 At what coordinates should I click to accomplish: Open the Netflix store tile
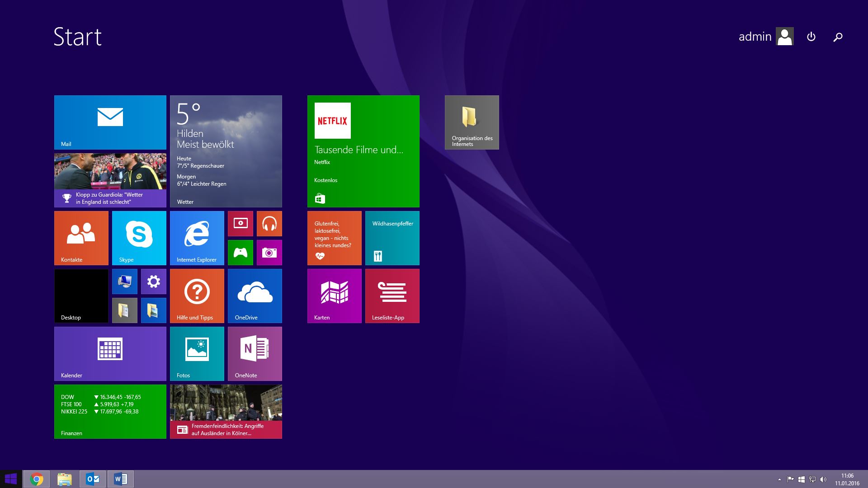[x=363, y=151]
